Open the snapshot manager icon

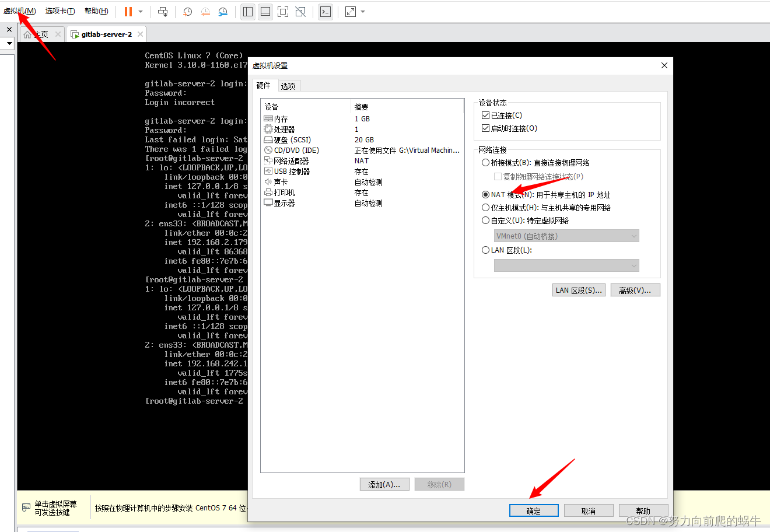[223, 12]
